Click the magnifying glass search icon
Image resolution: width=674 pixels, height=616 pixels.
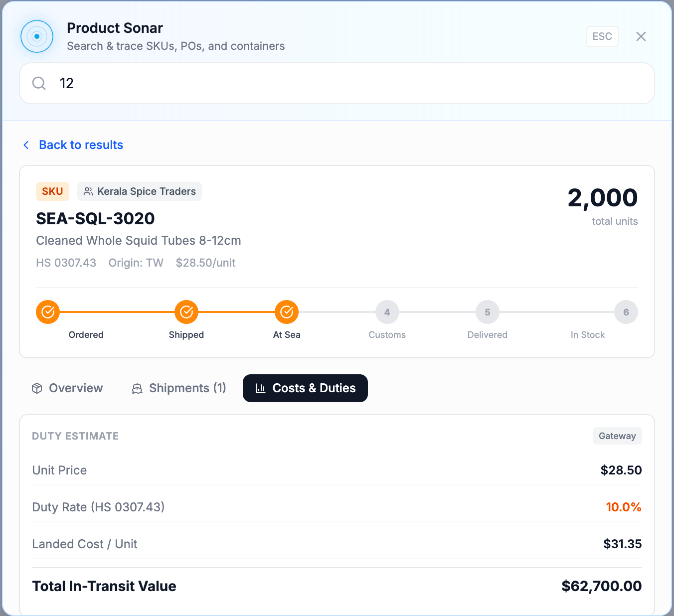[38, 83]
